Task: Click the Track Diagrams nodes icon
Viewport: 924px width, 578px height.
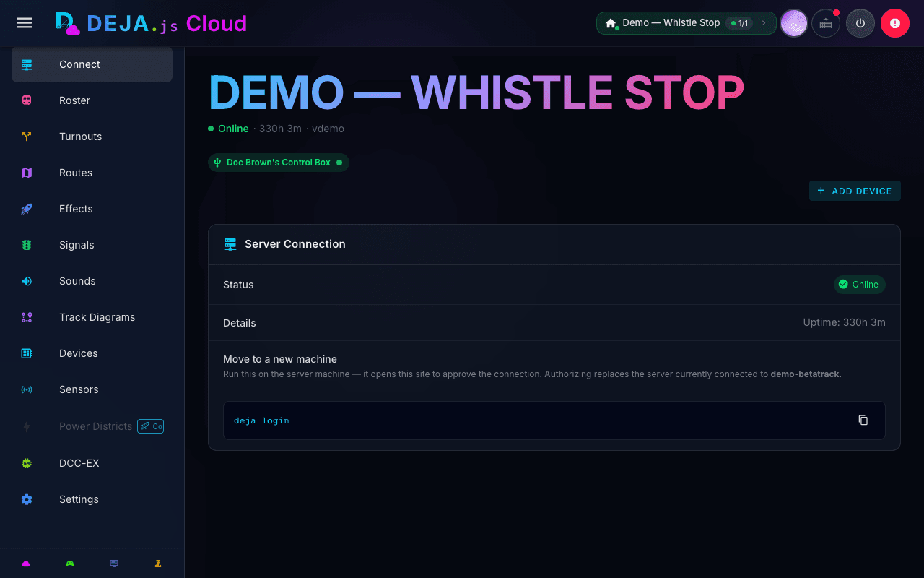Action: [27, 317]
